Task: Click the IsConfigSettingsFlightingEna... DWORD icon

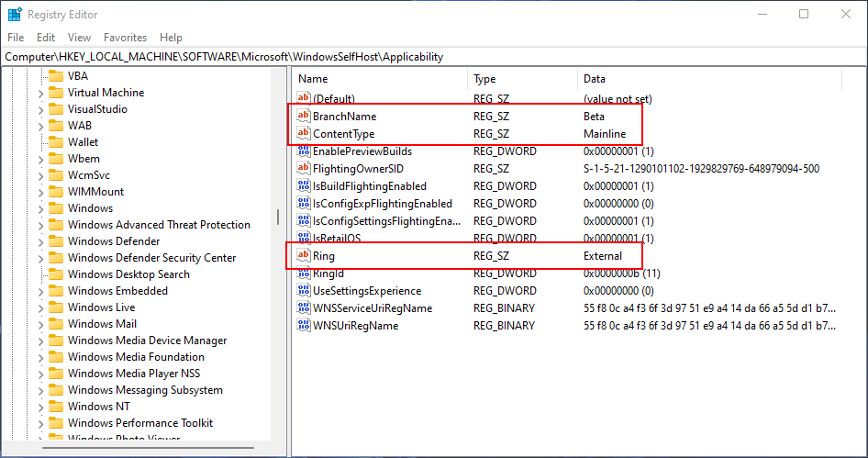Action: pyautogui.click(x=304, y=221)
